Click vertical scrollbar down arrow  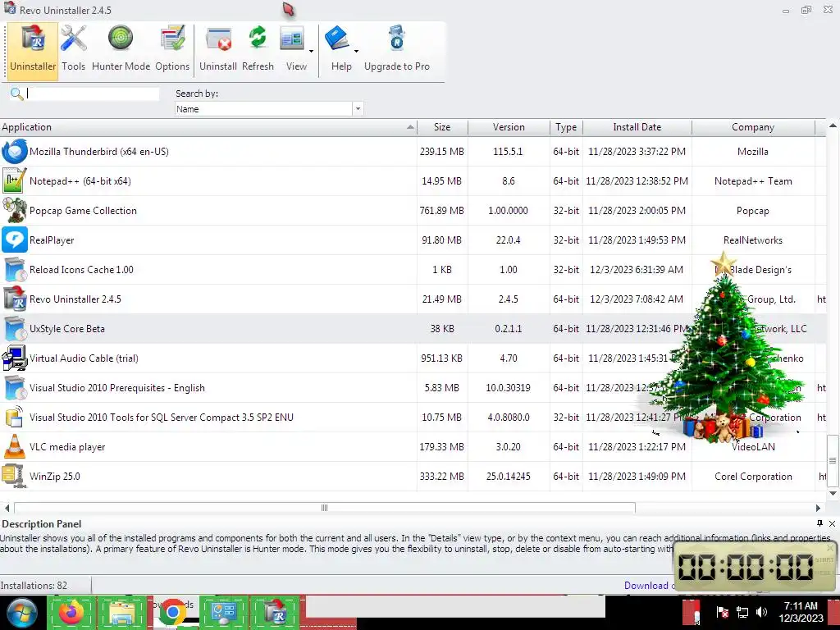pyautogui.click(x=833, y=493)
